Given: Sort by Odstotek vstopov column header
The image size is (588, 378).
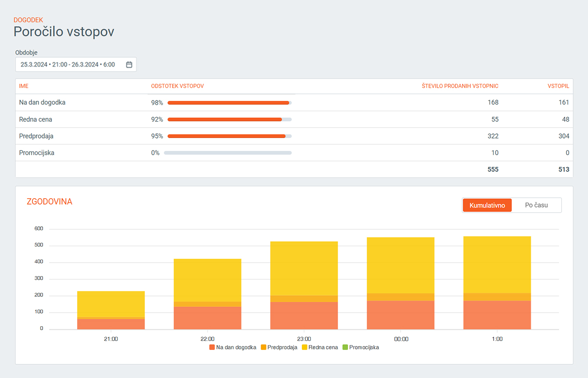Looking at the screenshot, I should tap(177, 86).
